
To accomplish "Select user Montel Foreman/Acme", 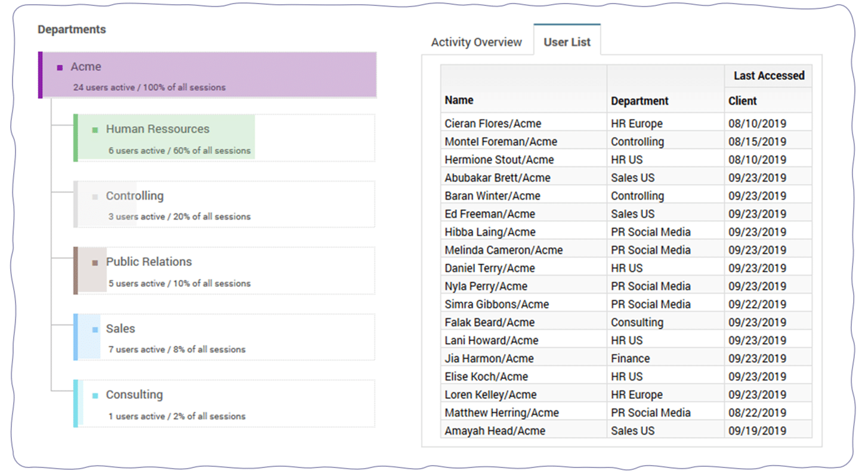I will click(x=501, y=142).
